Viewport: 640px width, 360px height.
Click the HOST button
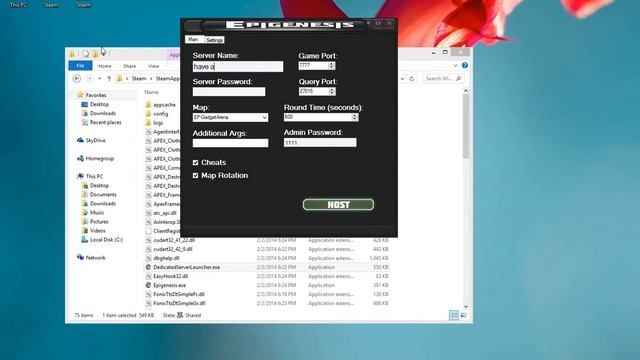click(x=338, y=204)
